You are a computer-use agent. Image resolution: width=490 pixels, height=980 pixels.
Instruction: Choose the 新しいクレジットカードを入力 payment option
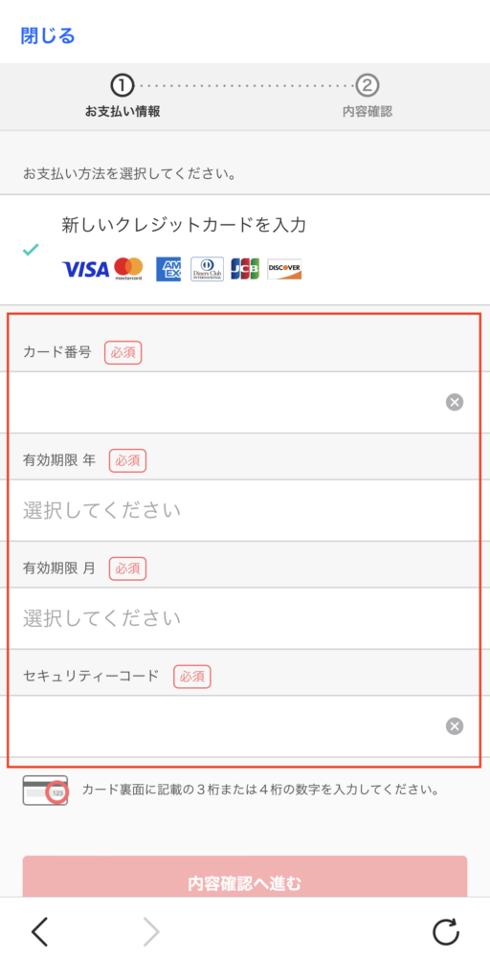[245, 250]
